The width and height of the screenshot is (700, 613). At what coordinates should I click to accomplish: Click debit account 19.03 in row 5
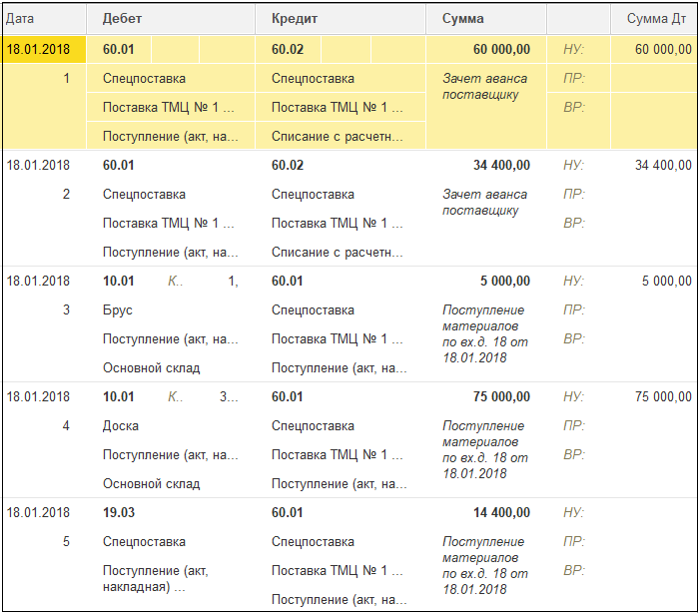119,512
